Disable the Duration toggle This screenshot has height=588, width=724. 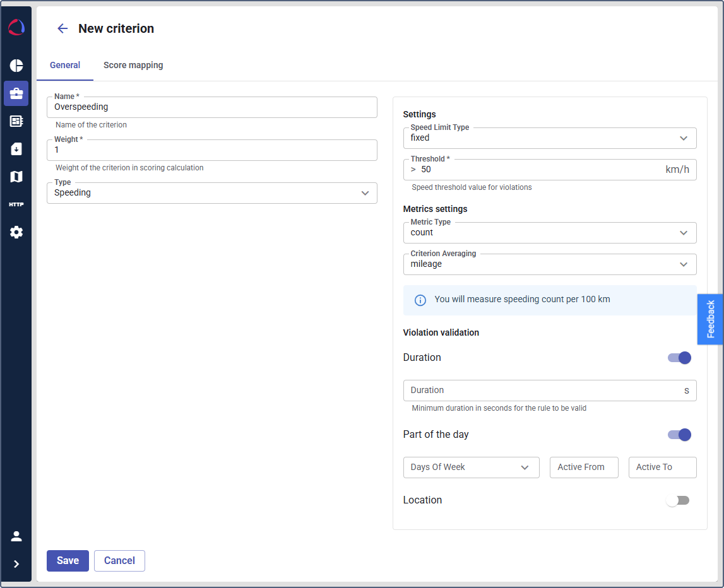(x=679, y=358)
